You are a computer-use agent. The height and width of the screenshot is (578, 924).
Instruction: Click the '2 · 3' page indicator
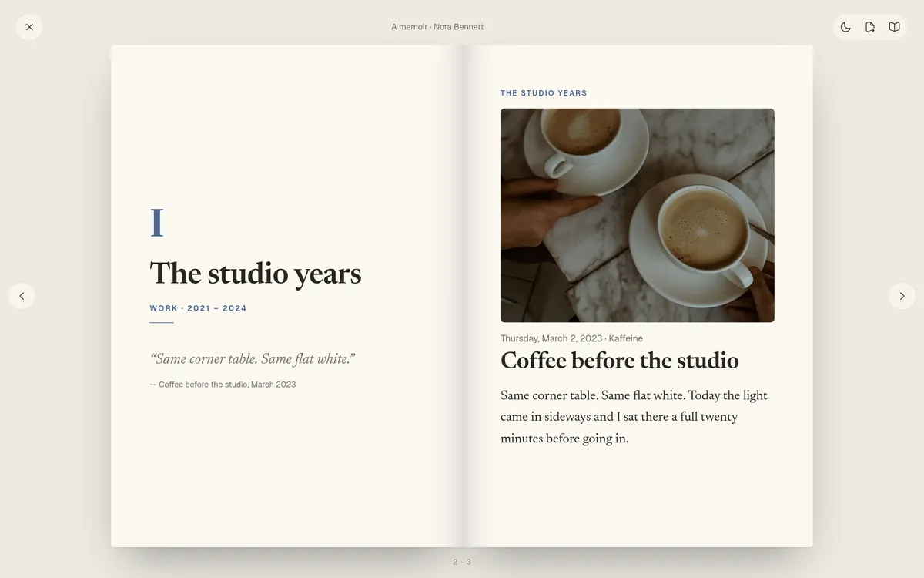[462, 562]
